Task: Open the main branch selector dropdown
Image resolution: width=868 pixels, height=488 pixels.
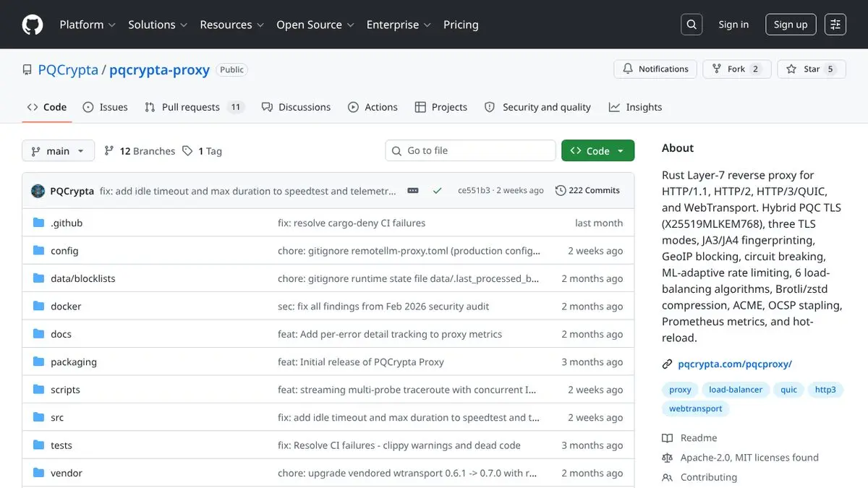Action: (x=58, y=150)
